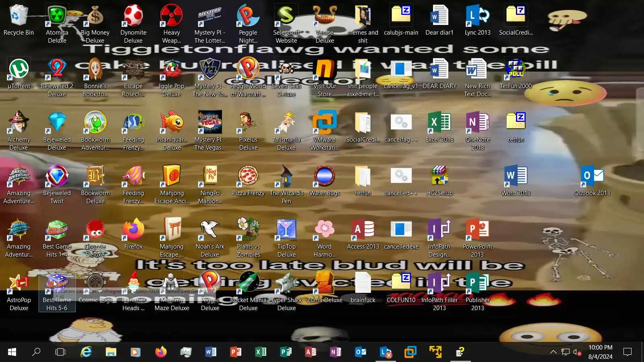Launch Bejeweled 2 Deluxe
The width and height of the screenshot is (644, 362).
[x=57, y=78]
